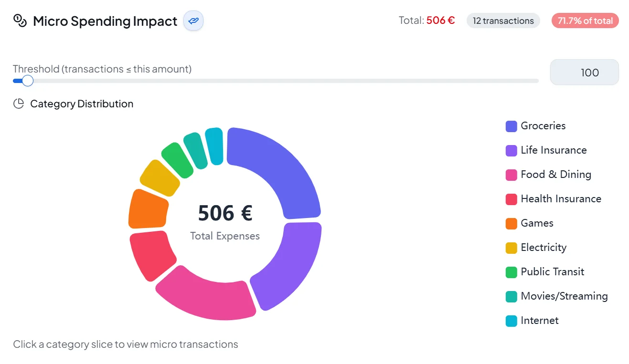Open the blue link icon next to the title
The image size is (629, 364).
(193, 21)
